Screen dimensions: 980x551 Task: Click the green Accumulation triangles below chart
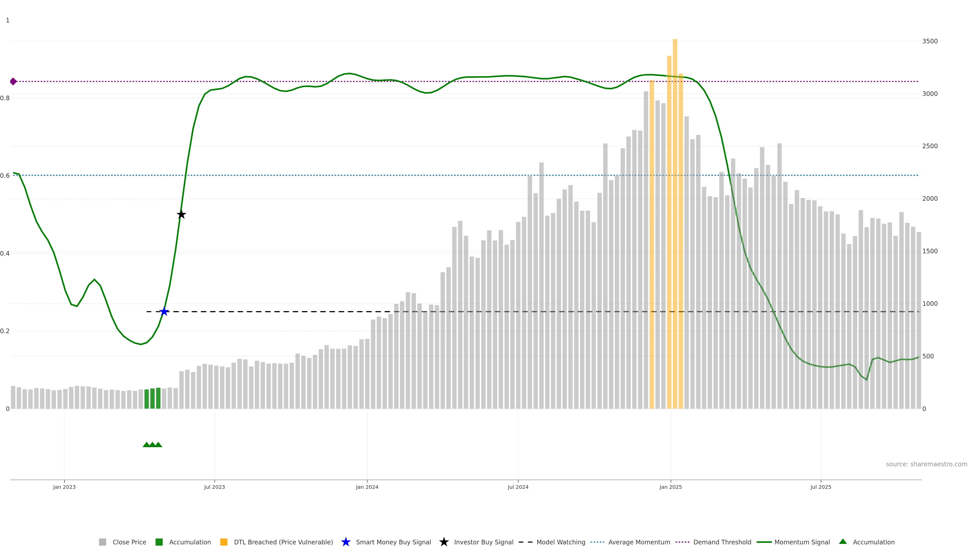153,445
